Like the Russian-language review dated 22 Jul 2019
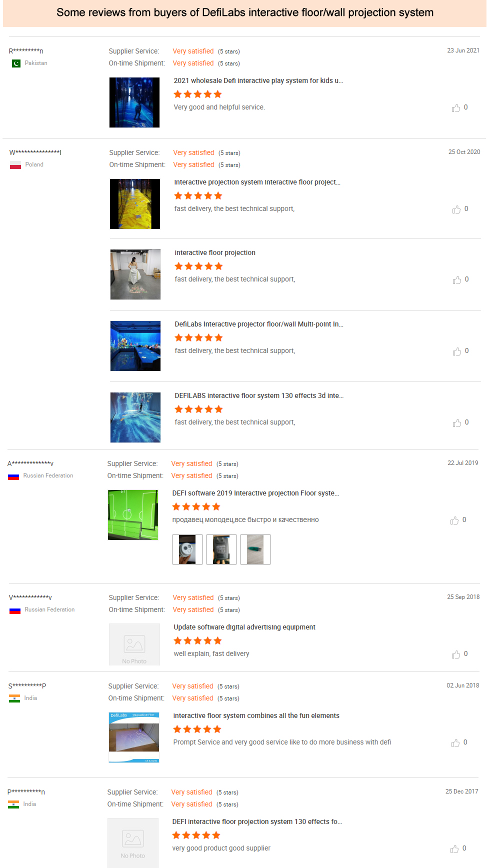 (454, 520)
